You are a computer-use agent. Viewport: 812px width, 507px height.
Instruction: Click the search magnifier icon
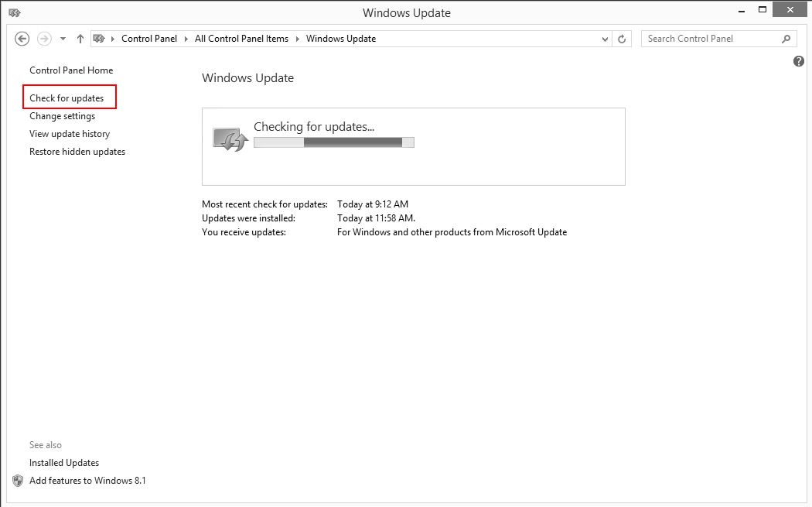(786, 39)
